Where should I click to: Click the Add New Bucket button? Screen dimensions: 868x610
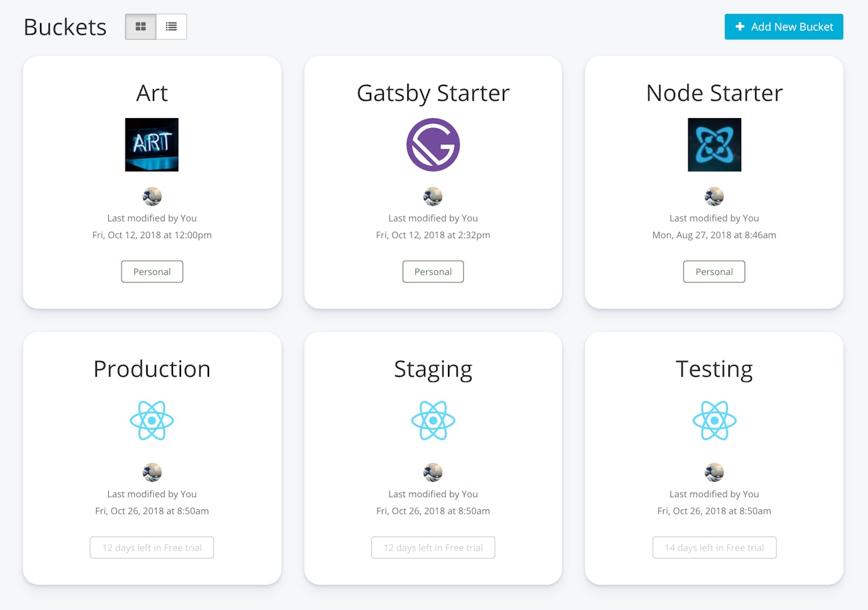click(783, 27)
